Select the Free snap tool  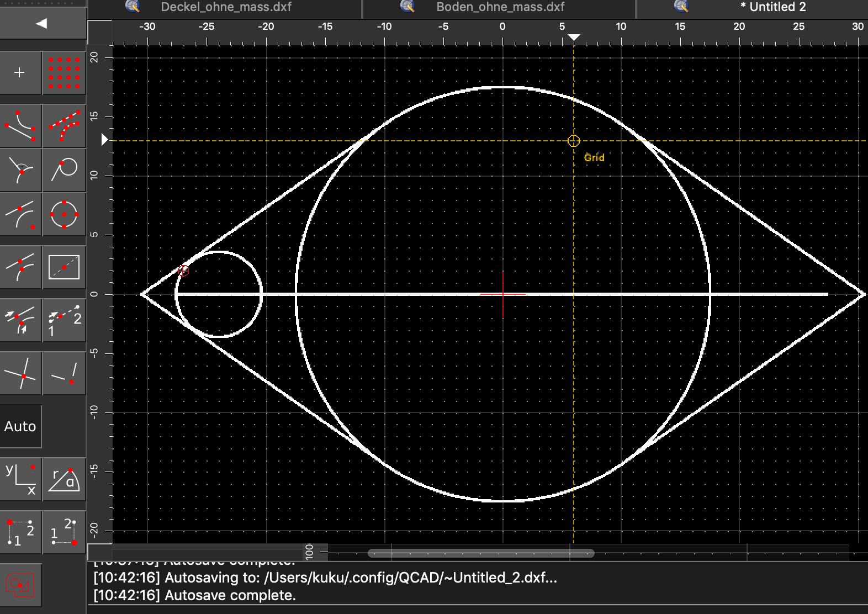[x=20, y=72]
